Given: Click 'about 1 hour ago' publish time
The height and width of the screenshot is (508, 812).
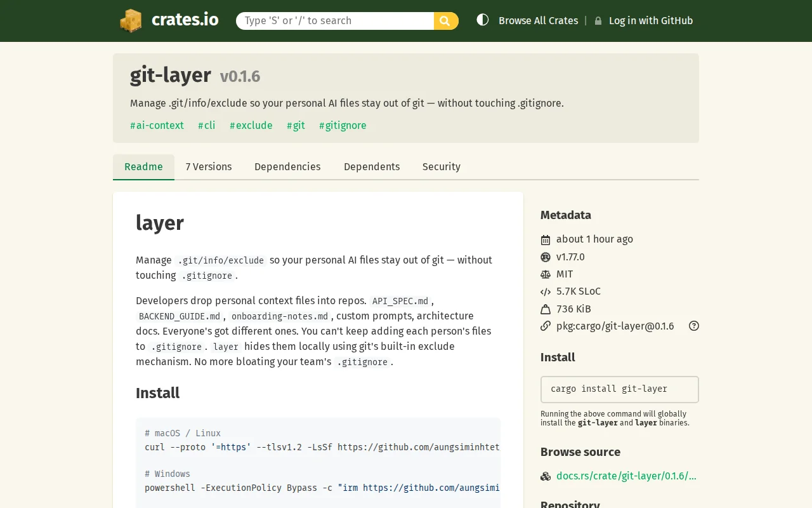Looking at the screenshot, I should pyautogui.click(x=594, y=239).
